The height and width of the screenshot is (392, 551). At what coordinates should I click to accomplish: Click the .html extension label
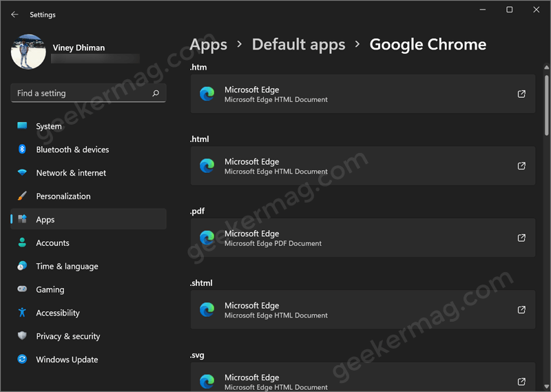[199, 139]
